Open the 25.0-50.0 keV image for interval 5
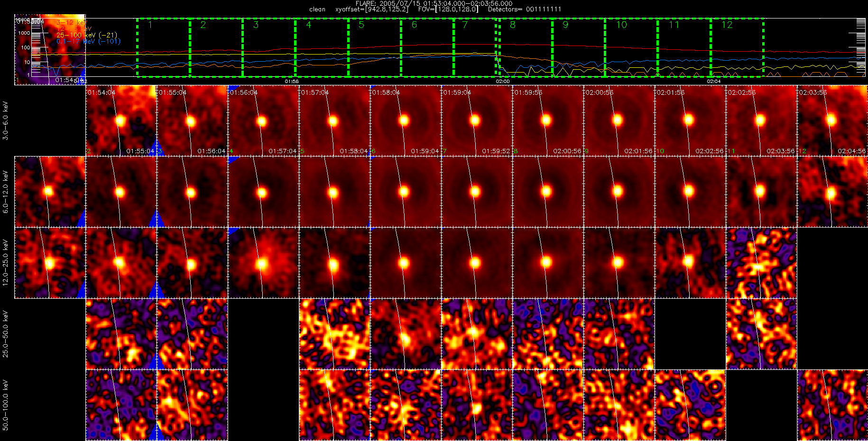 (334, 334)
